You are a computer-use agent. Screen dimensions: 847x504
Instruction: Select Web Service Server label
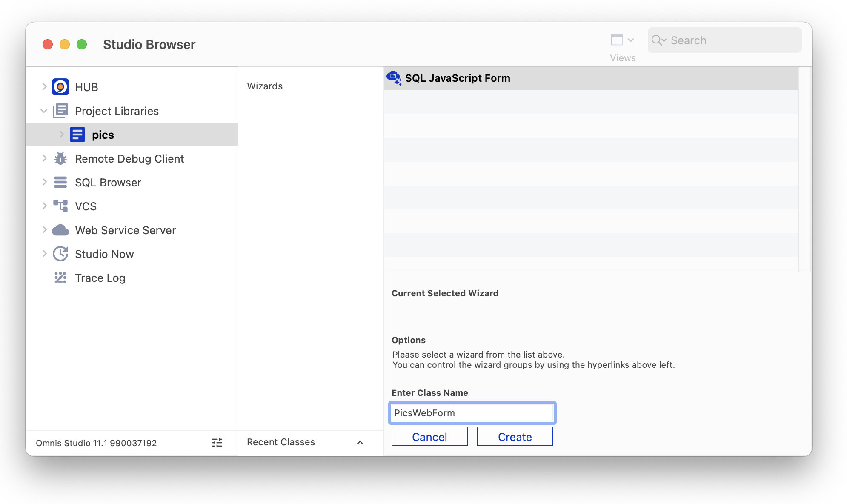[126, 230]
